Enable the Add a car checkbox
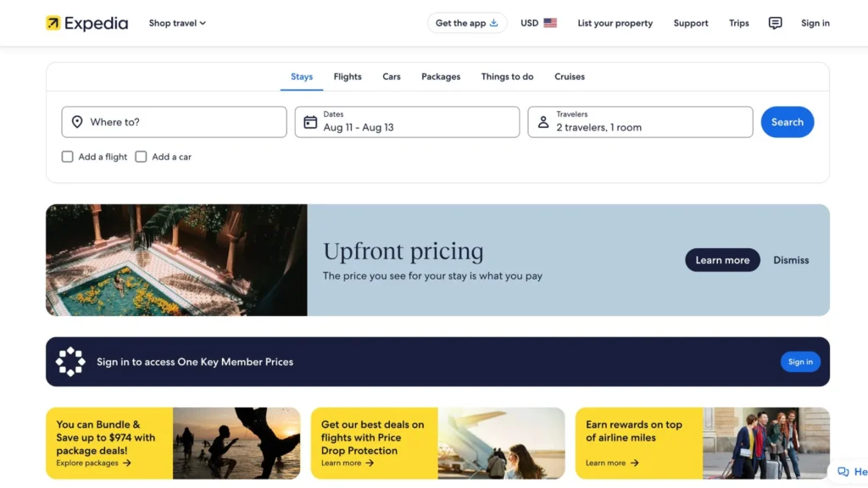Viewport: 868px width, 488px height. (142, 157)
